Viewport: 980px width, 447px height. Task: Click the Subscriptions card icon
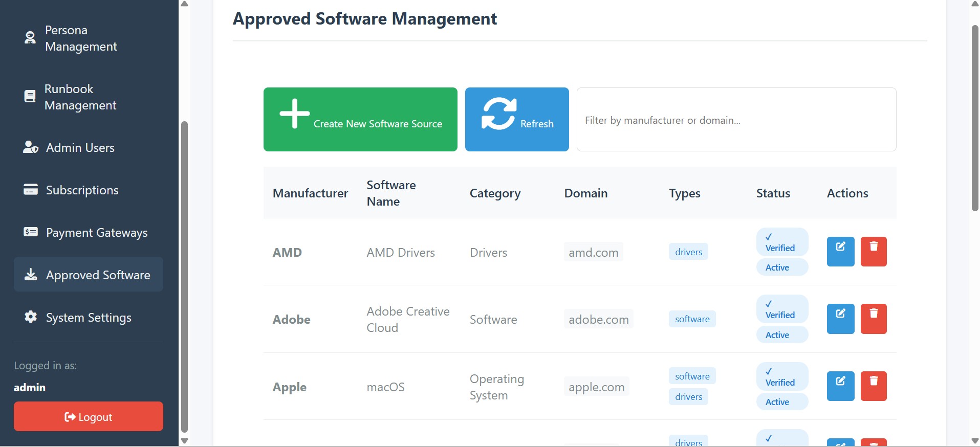(31, 190)
